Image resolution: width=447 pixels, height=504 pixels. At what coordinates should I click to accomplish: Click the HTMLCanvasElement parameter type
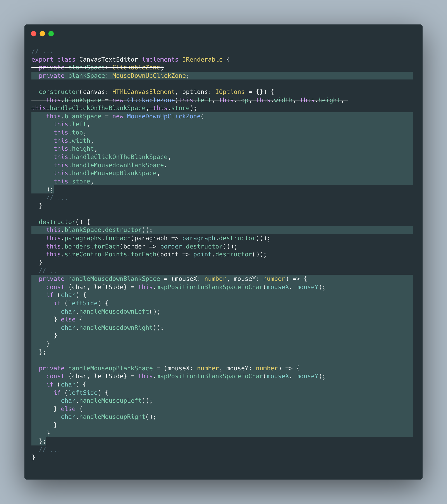[143, 92]
